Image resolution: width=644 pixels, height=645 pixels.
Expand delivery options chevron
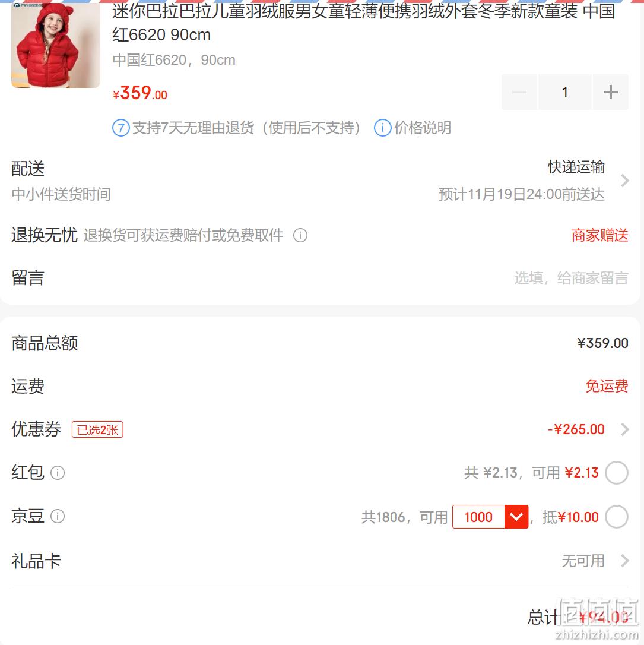click(624, 181)
